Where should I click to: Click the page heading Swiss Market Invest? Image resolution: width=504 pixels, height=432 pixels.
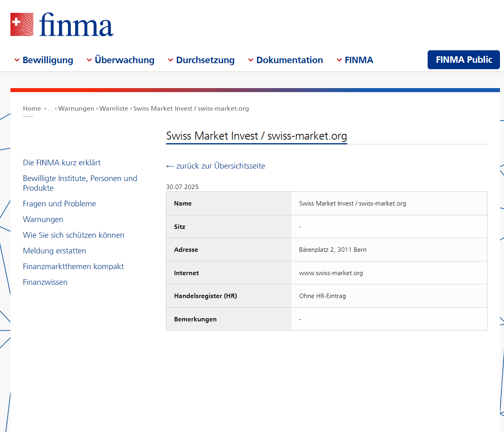pos(256,136)
